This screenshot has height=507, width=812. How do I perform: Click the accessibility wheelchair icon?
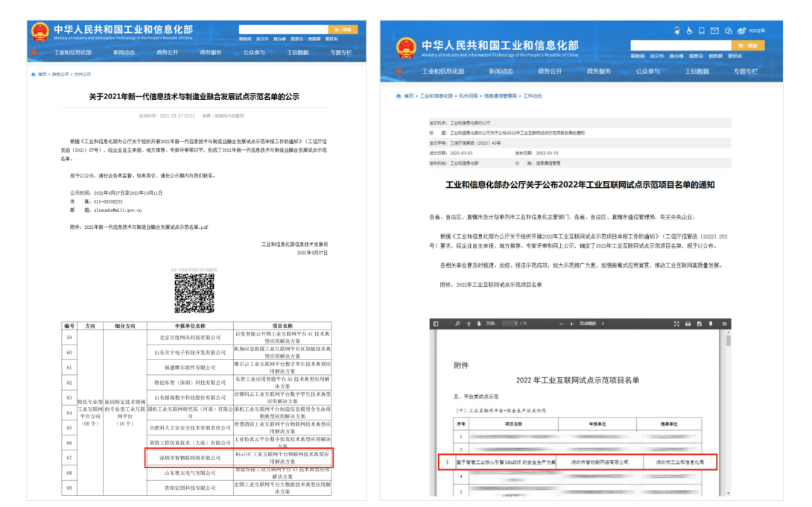click(689, 31)
